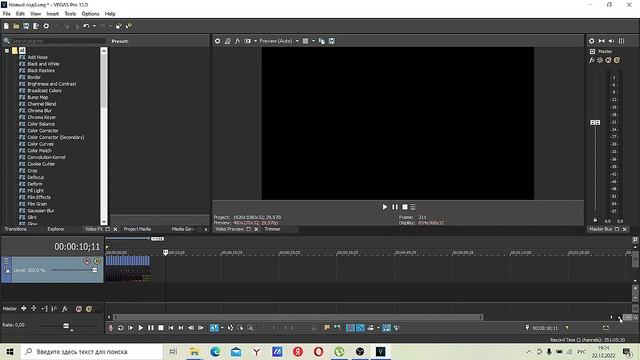
Task: Create a new project from the toolbar
Action: tap(6, 26)
